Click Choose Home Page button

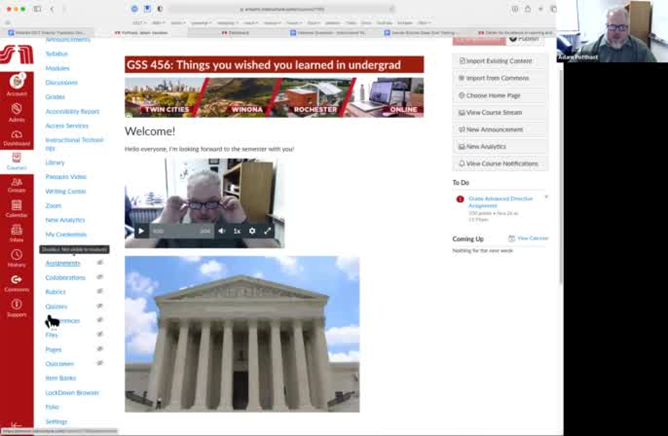click(x=500, y=95)
